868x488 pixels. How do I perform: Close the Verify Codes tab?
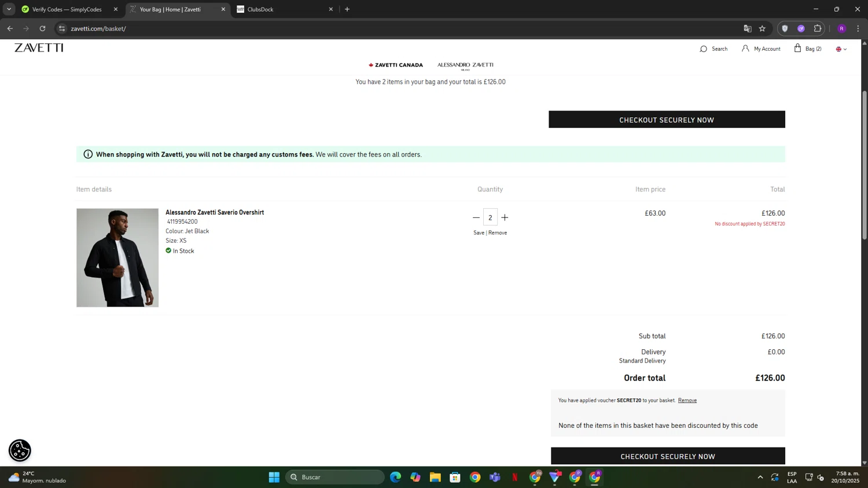coord(116,9)
